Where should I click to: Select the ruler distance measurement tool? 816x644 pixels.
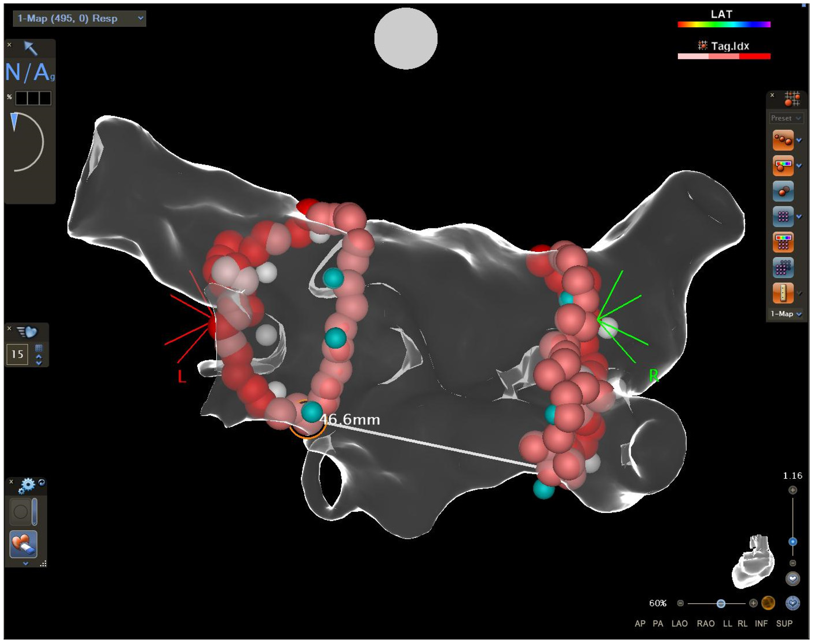tap(783, 293)
